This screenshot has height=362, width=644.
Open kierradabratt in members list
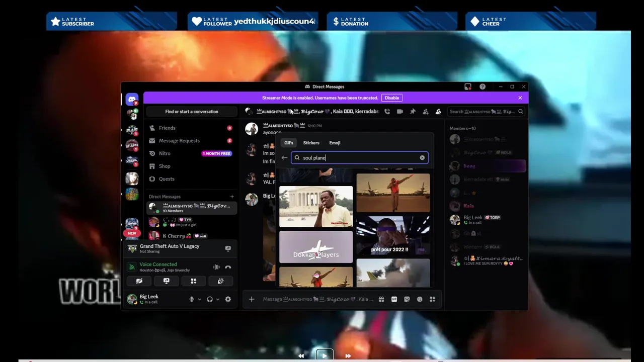(x=487, y=179)
